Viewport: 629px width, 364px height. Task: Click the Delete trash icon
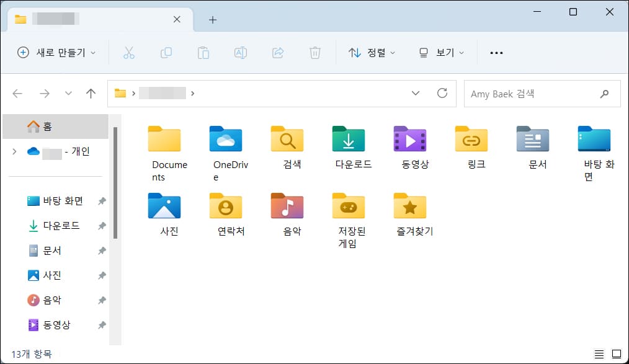point(315,53)
